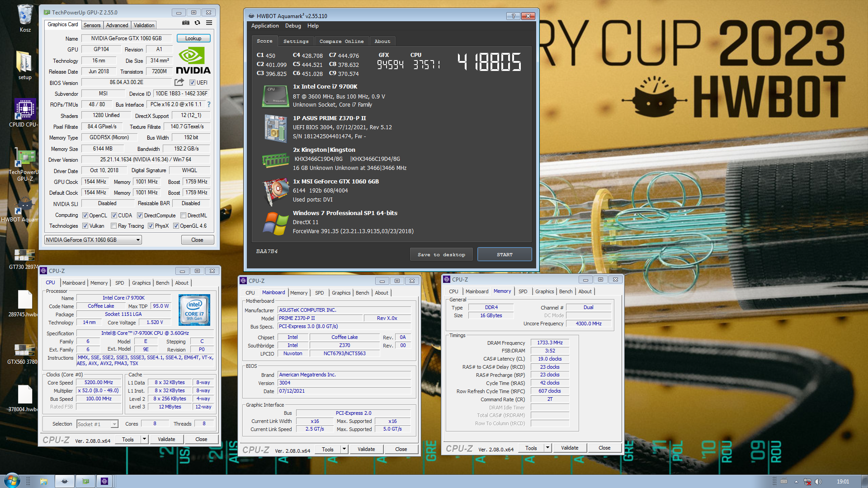Toggle the OpenGL 4.6 checkbox
Image resolution: width=868 pixels, height=488 pixels.
point(176,226)
